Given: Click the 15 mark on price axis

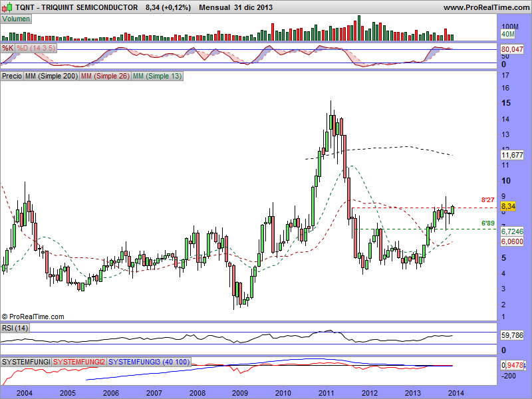Looking at the screenshot, I should (x=506, y=103).
